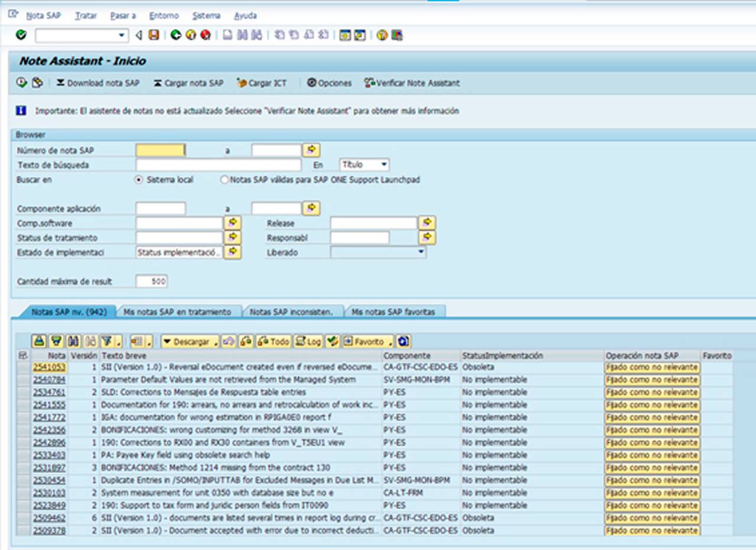Switch to Mis notas SAP favoritas tab
The image size is (756, 550).
(x=395, y=312)
